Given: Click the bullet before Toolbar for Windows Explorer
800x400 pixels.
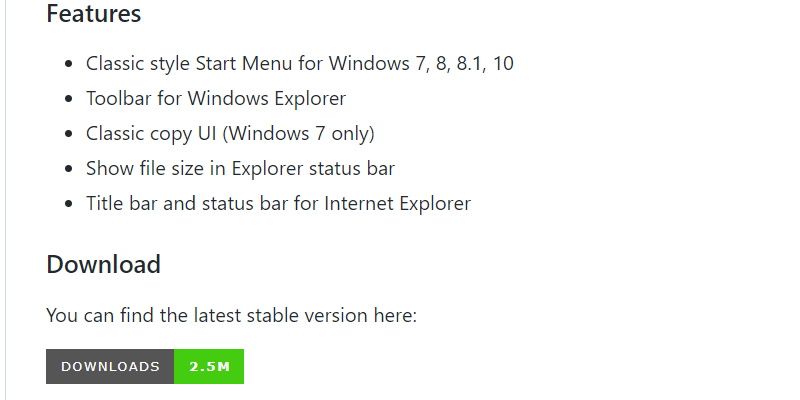Looking at the screenshot, I should click(x=69, y=99).
